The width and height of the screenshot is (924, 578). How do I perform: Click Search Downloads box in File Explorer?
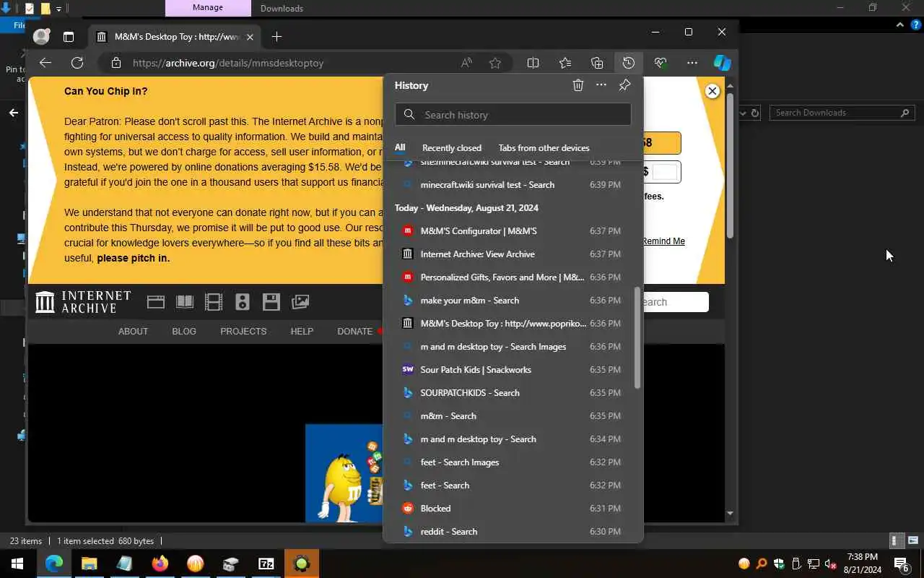842,113
